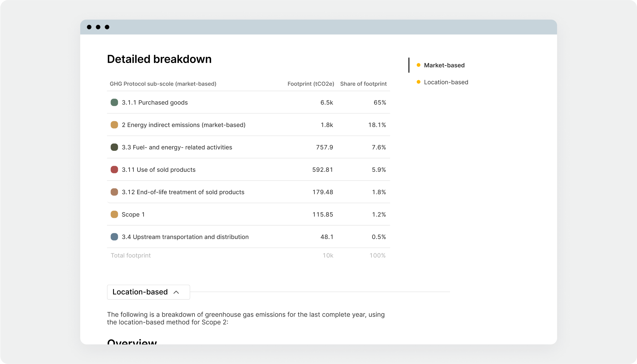The image size is (637, 364).
Task: Click the swatch beside Scope 1
Action: point(114,214)
